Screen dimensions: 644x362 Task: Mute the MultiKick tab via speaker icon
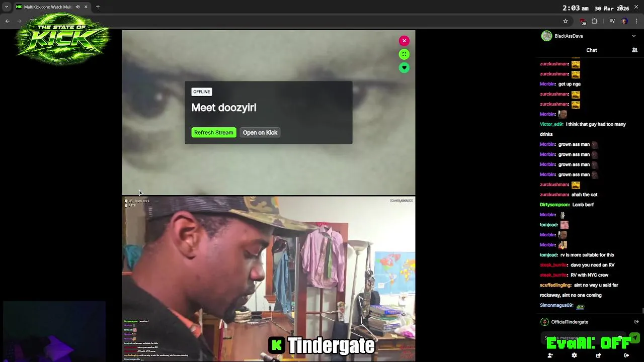(78, 7)
